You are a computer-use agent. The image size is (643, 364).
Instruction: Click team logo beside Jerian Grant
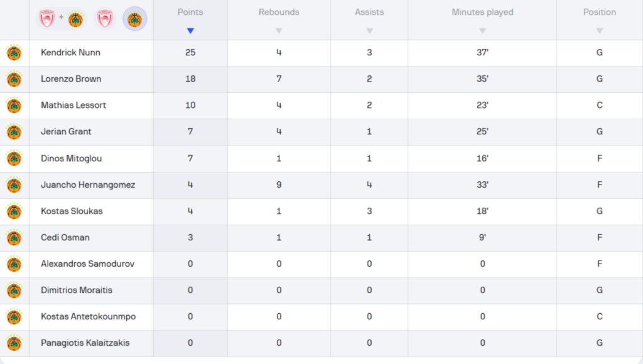tap(14, 132)
